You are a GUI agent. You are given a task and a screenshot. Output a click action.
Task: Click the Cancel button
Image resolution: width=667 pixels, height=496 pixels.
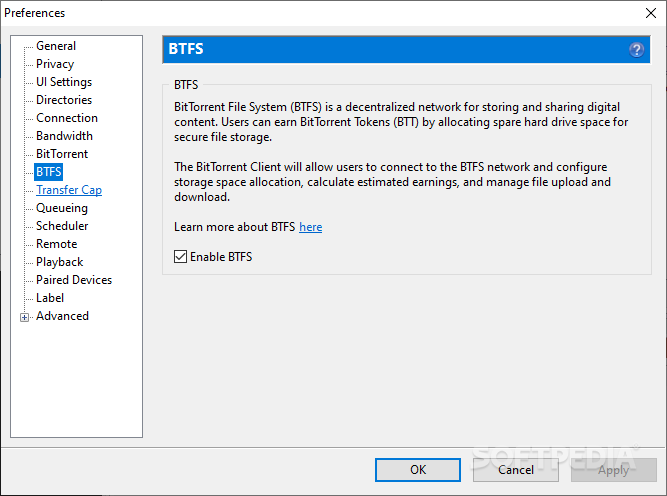pos(516,470)
